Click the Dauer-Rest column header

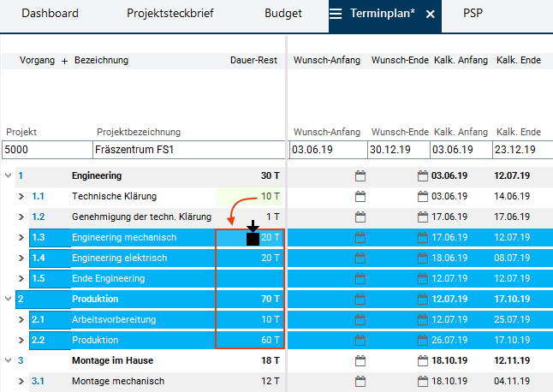point(253,61)
